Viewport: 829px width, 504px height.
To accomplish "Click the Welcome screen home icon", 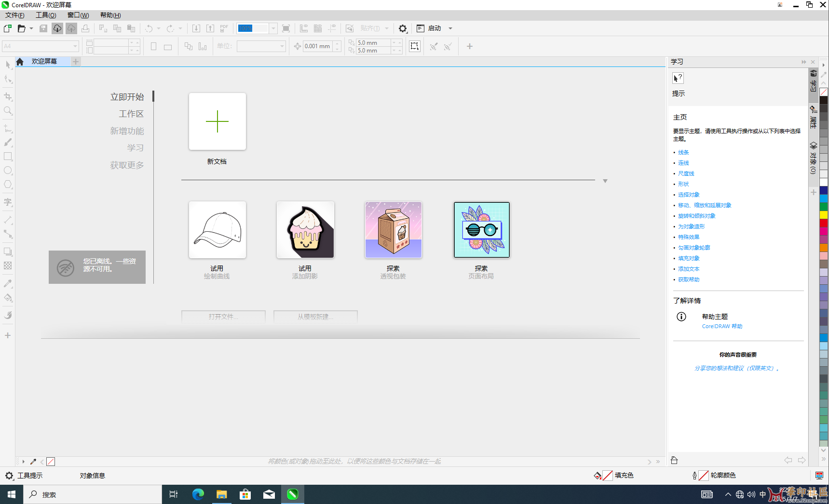I will click(20, 62).
